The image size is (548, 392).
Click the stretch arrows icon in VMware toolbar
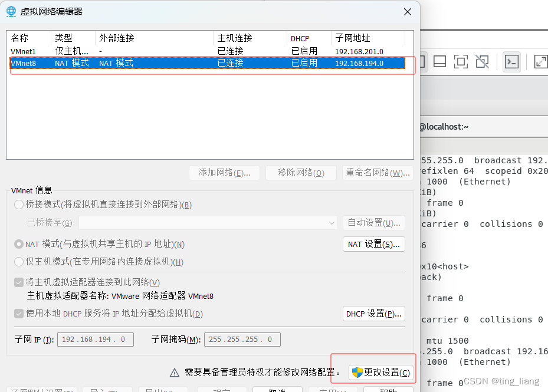pyautogui.click(x=541, y=62)
